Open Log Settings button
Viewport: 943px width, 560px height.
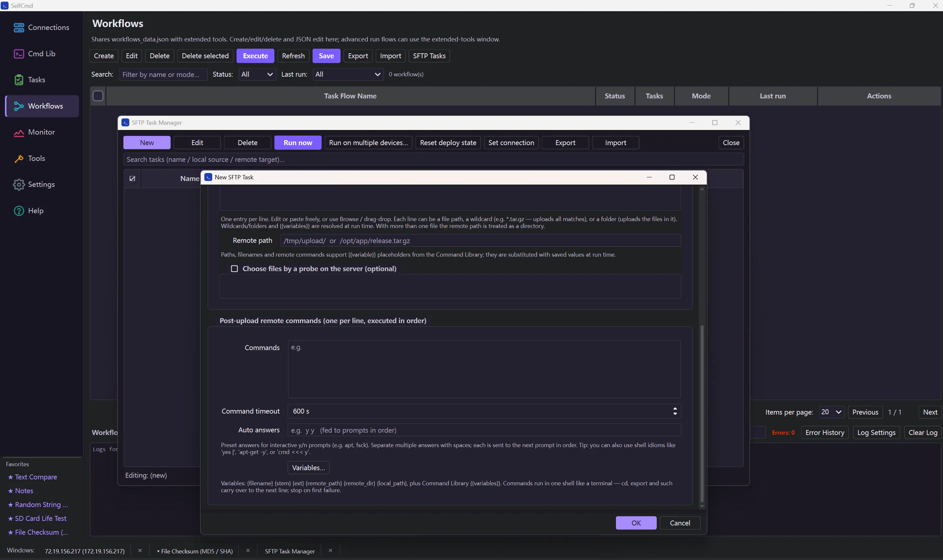pyautogui.click(x=876, y=432)
